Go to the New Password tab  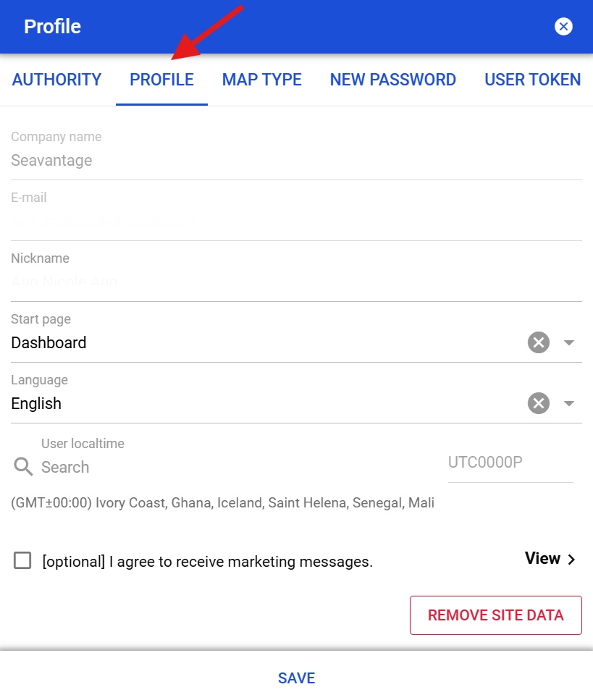(392, 80)
